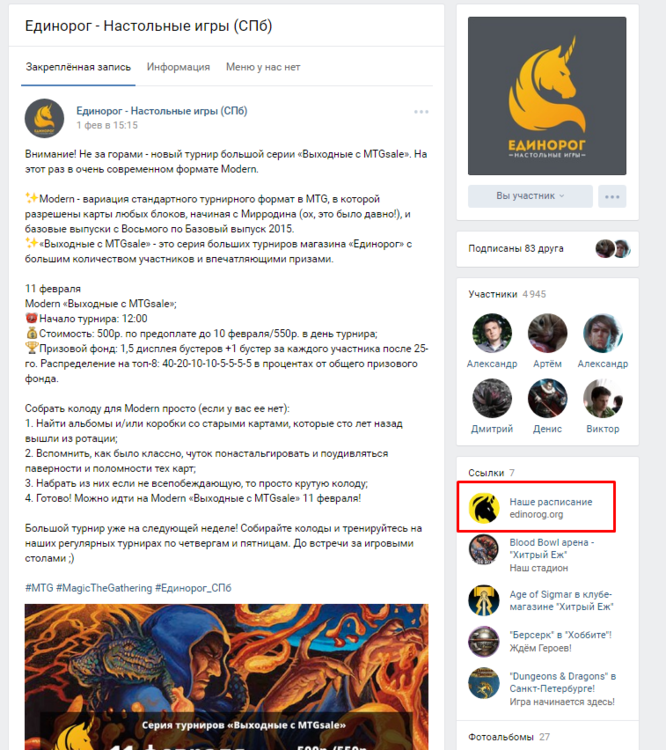Select the Закреплённая запись tab
Image resolution: width=666 pixels, height=750 pixels.
[78, 67]
